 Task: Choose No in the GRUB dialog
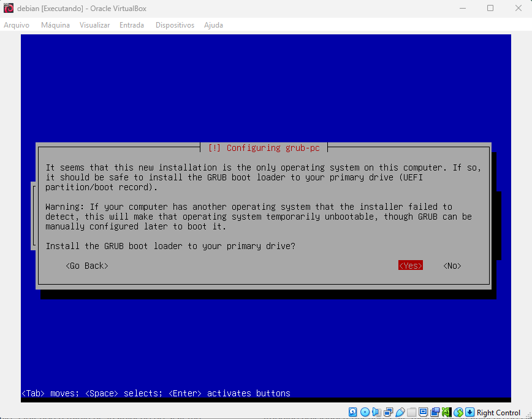click(452, 266)
